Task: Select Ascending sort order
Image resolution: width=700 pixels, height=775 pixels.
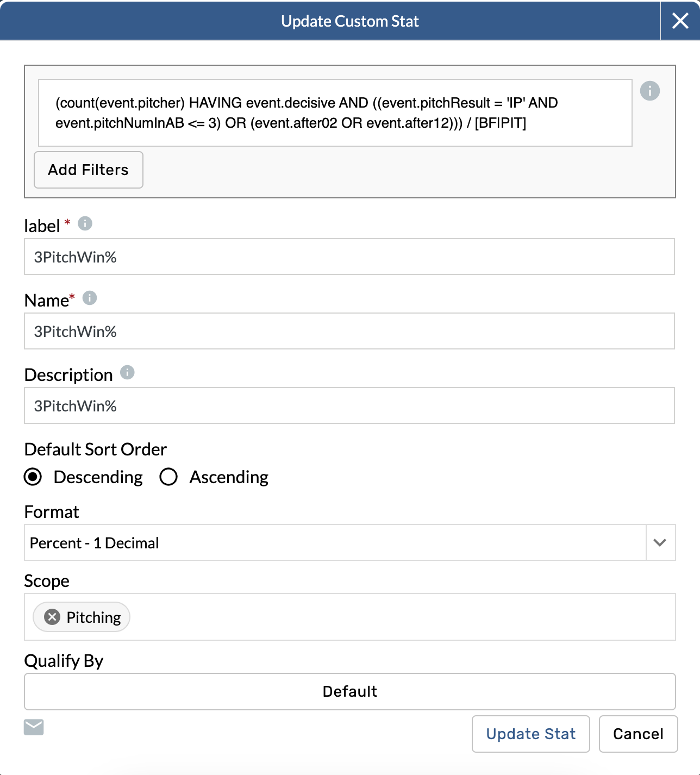Action: click(168, 477)
